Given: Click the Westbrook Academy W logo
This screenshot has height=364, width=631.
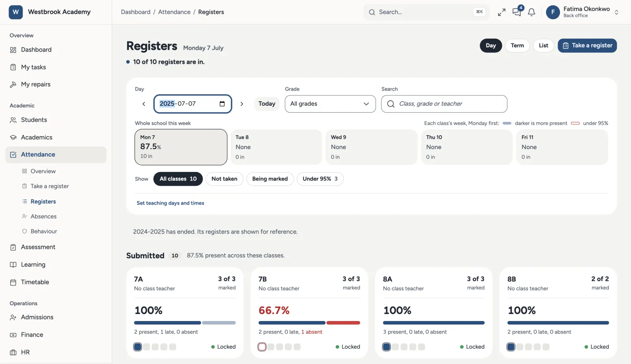Looking at the screenshot, I should 16,12.
